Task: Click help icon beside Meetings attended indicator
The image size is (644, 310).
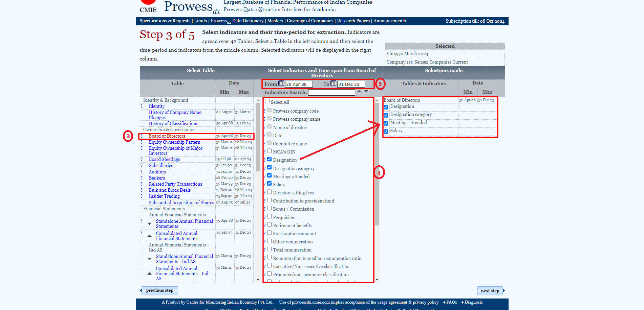Action: point(264,177)
